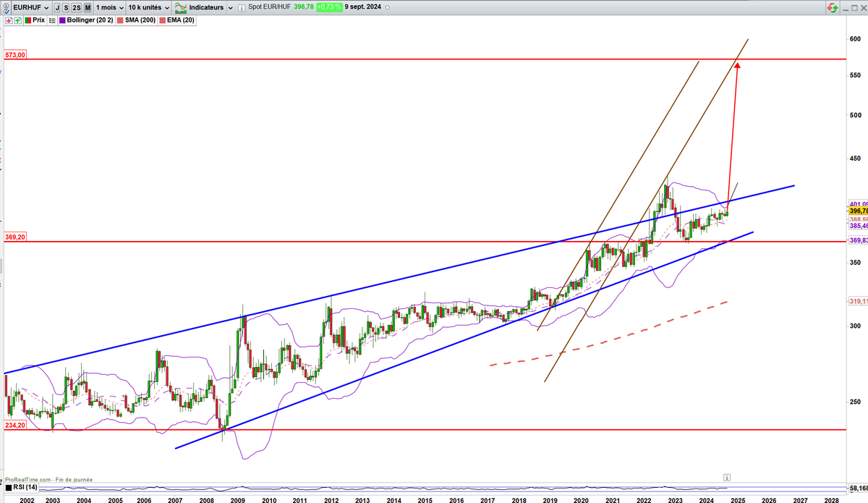Click the Indicateurs chart icon
The height and width of the screenshot is (503, 868).
point(180,7)
